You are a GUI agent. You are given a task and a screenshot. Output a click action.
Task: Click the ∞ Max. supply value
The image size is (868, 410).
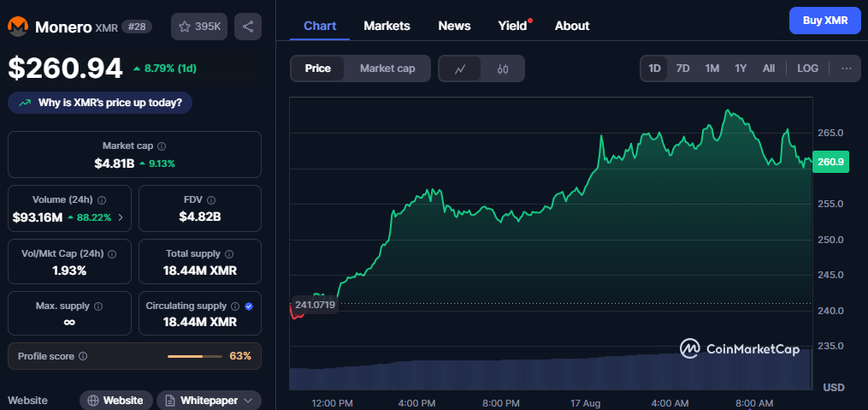point(69,323)
